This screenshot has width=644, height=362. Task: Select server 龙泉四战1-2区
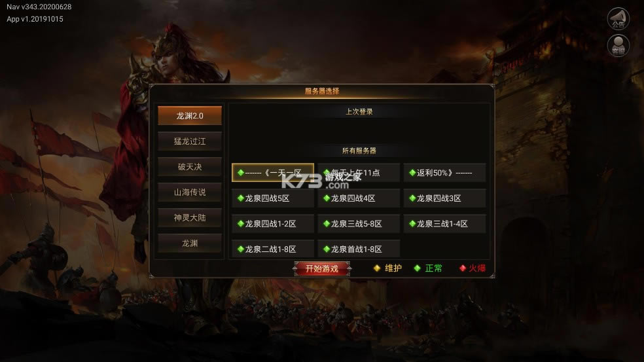pyautogui.click(x=273, y=223)
